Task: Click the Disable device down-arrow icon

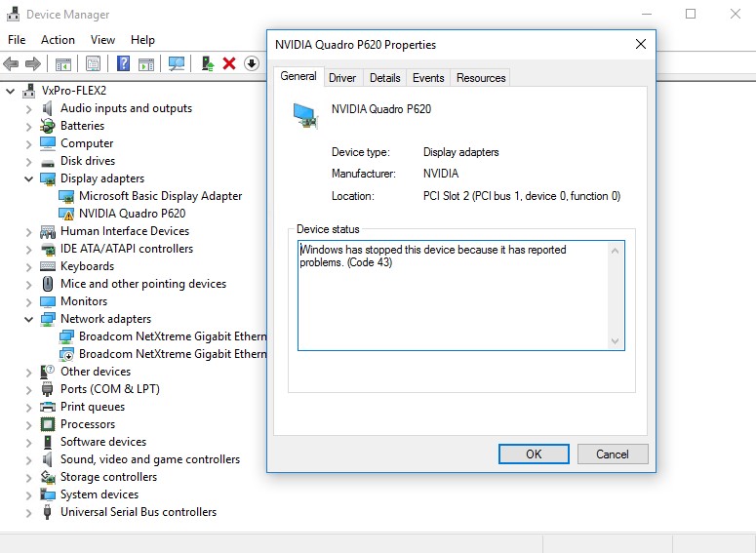Action: (x=251, y=63)
